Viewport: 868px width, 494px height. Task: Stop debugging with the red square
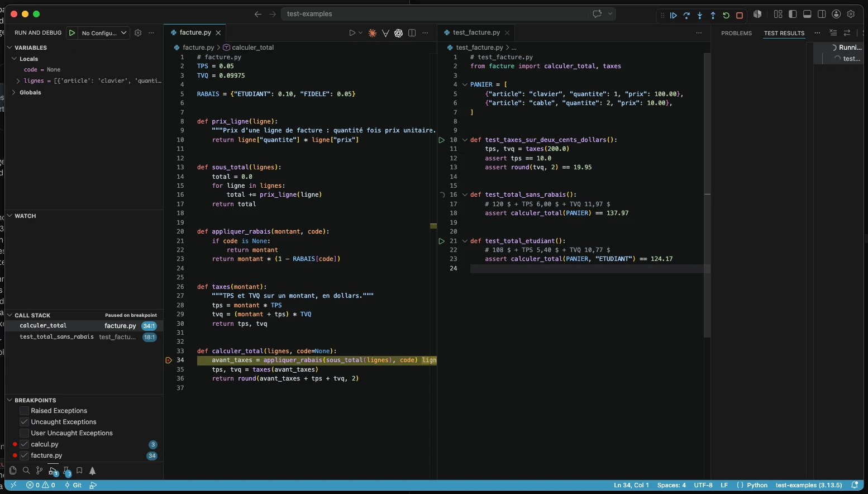(x=740, y=16)
